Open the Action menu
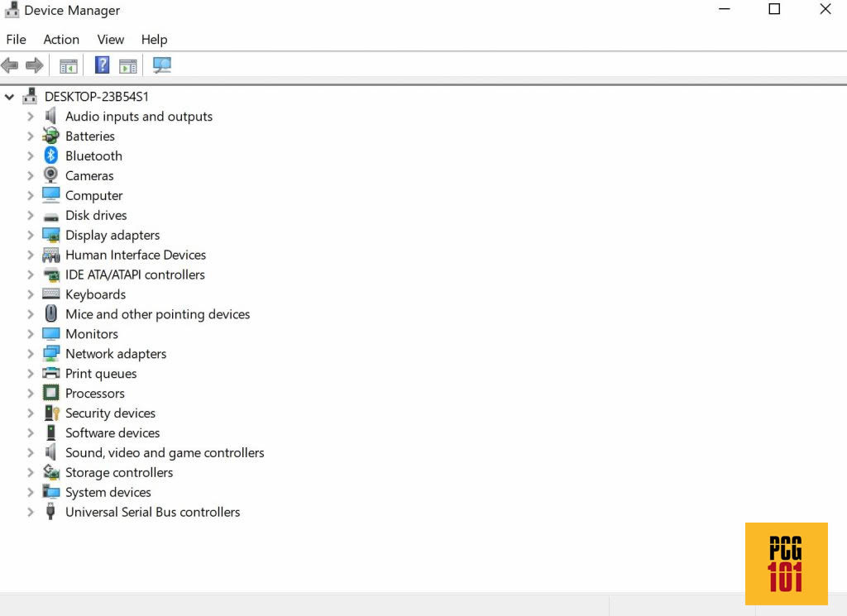847x616 pixels. (x=61, y=39)
